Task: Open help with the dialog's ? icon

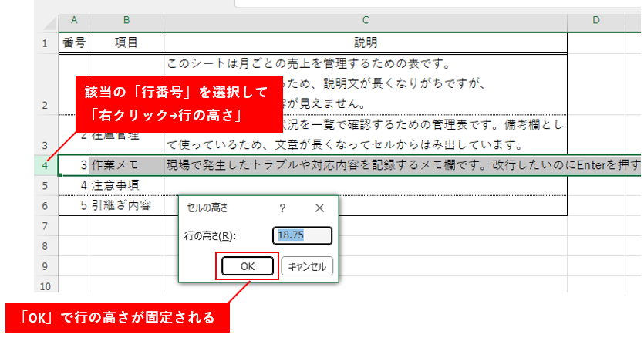Action: coord(283,208)
